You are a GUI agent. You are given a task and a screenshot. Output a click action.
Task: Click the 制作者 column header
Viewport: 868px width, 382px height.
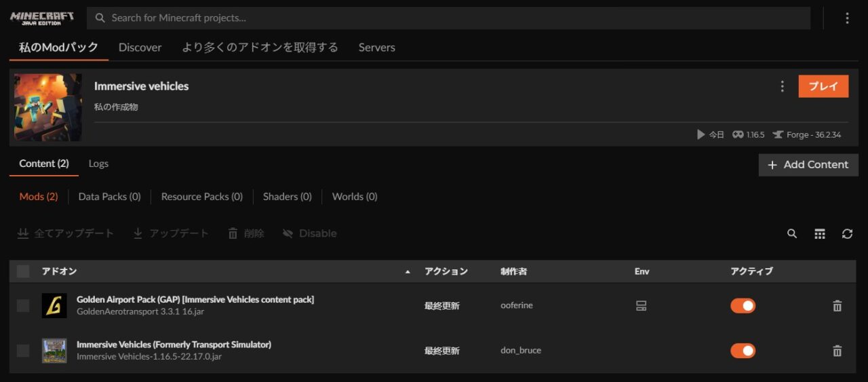pos(513,271)
